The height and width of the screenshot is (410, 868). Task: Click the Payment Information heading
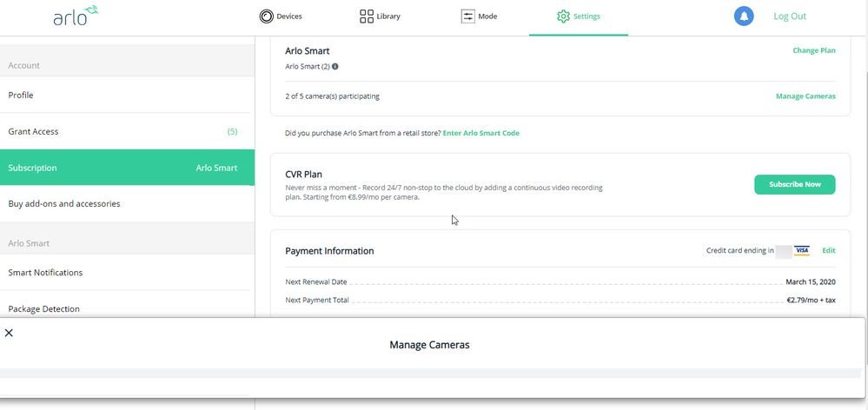click(329, 251)
